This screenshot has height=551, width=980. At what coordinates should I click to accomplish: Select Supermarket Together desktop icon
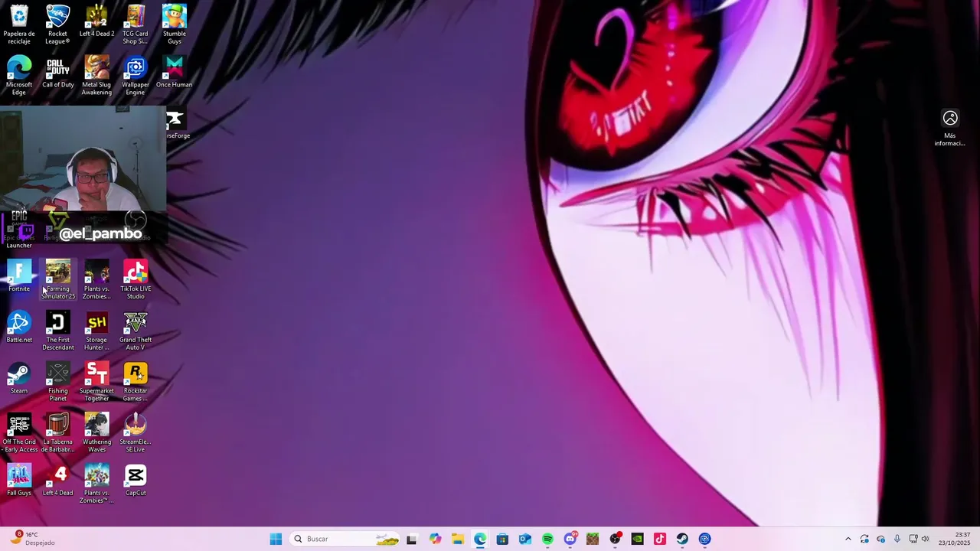(96, 382)
